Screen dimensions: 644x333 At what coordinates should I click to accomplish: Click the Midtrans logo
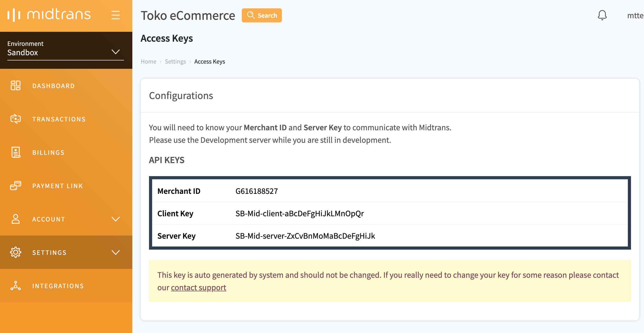(49, 15)
